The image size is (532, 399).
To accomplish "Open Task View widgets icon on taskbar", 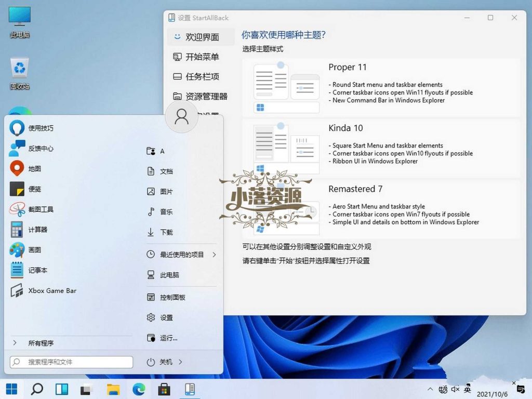I will [62, 389].
